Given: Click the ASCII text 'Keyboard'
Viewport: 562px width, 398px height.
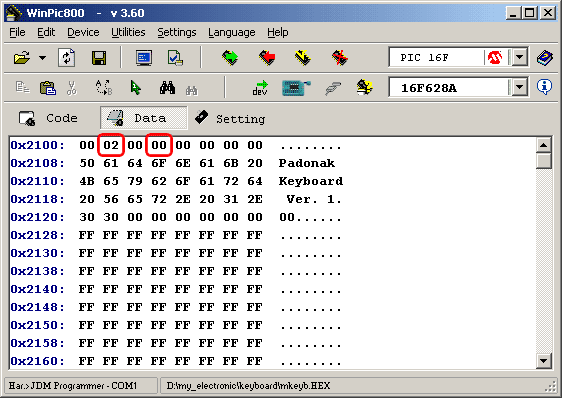Looking at the screenshot, I should point(311,181).
